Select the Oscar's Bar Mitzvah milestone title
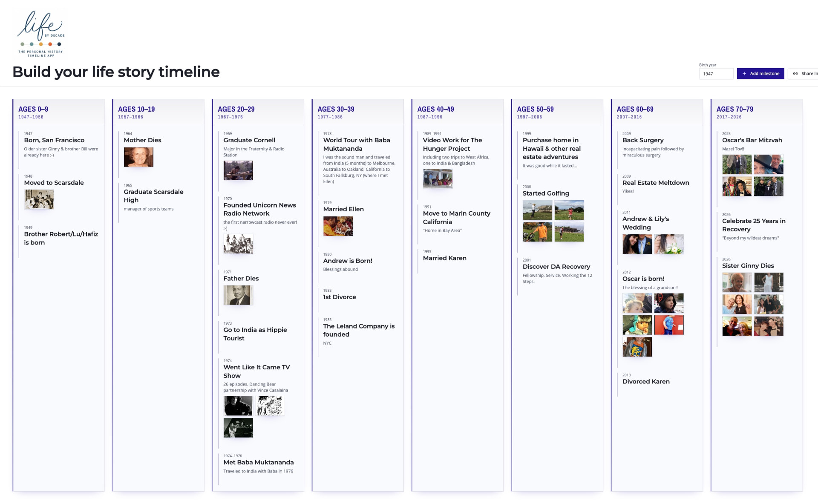Screen dimensions: 818x504 pos(752,140)
